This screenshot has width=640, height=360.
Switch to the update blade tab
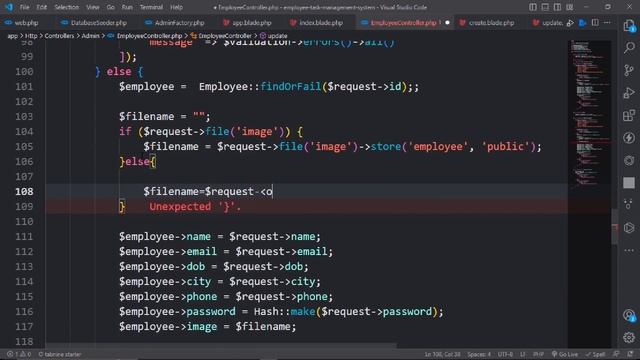(548, 23)
